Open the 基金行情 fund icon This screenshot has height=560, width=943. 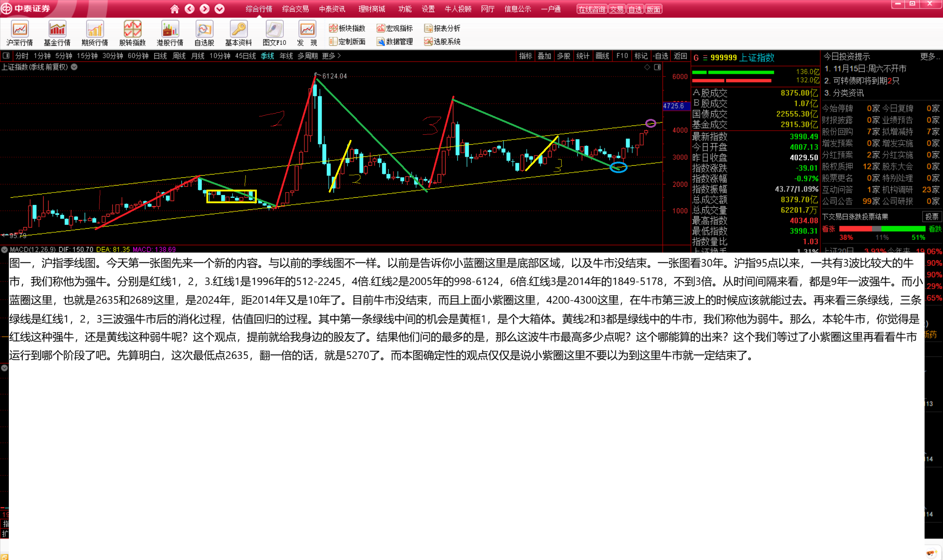[57, 29]
